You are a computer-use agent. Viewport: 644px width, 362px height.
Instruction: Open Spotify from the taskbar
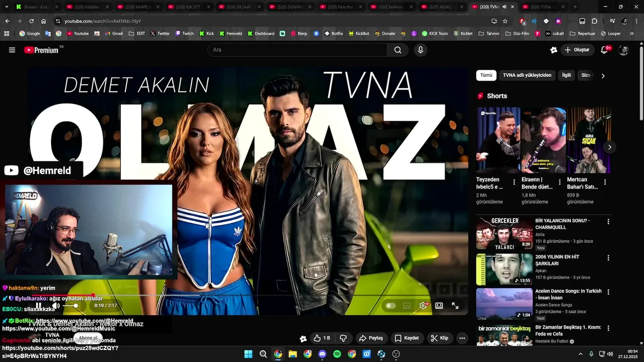coord(337,354)
